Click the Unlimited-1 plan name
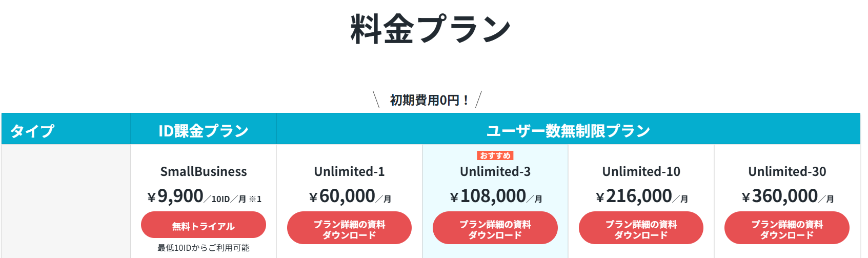 tap(349, 171)
